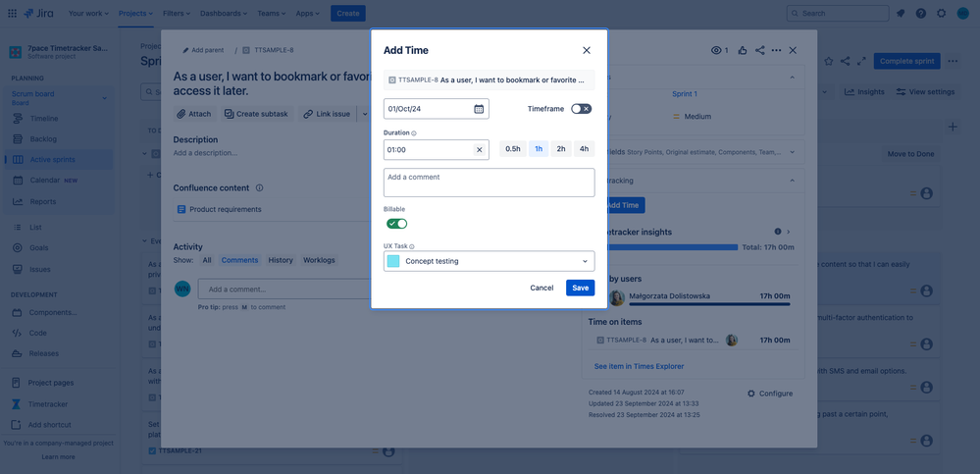The image size is (980, 474).
Task: Click the Duration info icon
Action: pos(414,133)
